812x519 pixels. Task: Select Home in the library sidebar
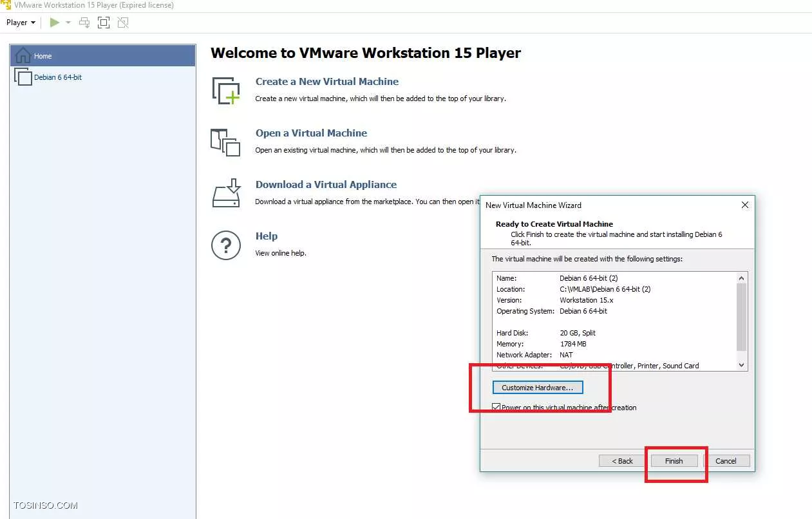102,55
